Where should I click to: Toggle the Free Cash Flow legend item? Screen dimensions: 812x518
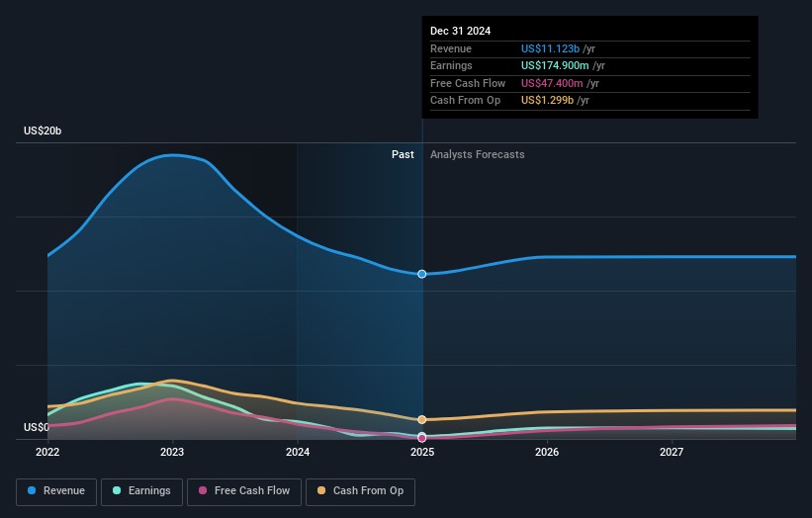click(244, 491)
